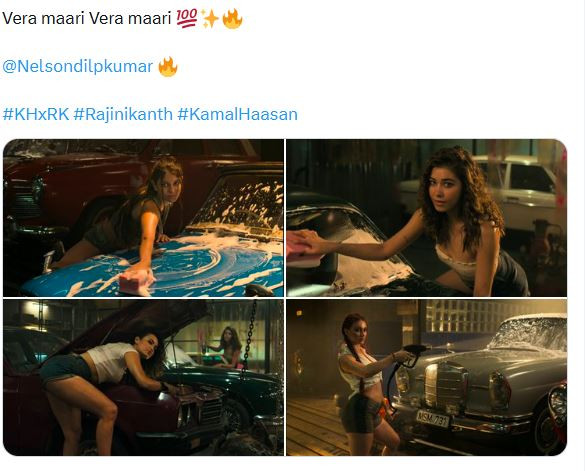Open the #KHxRK hashtag
585x471 pixels.
[x=36, y=114]
